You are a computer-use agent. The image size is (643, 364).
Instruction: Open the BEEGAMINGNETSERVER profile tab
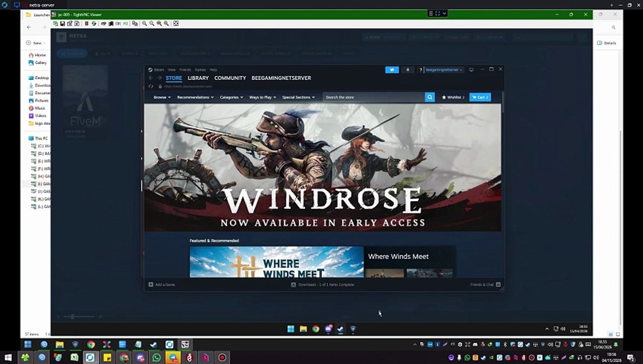281,78
